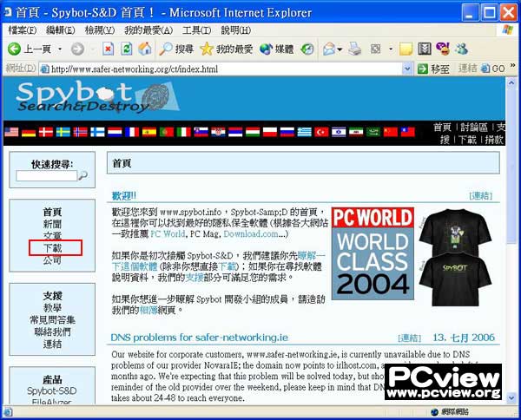521x420 pixels.
Task: Open the 工具(T) menu
Action: pyautogui.click(x=196, y=30)
